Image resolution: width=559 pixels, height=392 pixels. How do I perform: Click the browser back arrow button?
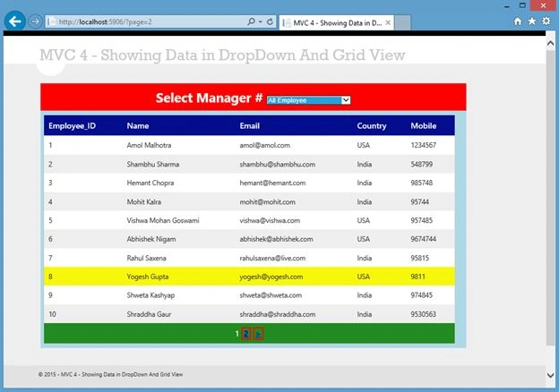[15, 21]
